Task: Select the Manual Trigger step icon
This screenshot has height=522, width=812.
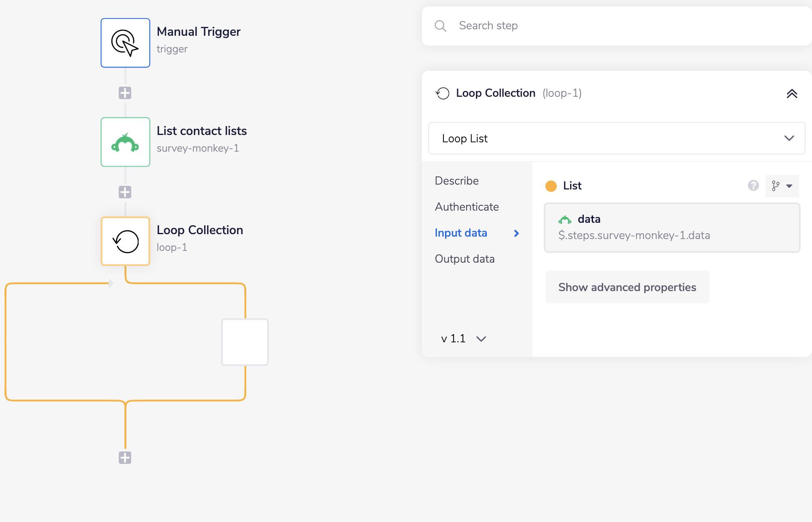Action: (x=125, y=42)
